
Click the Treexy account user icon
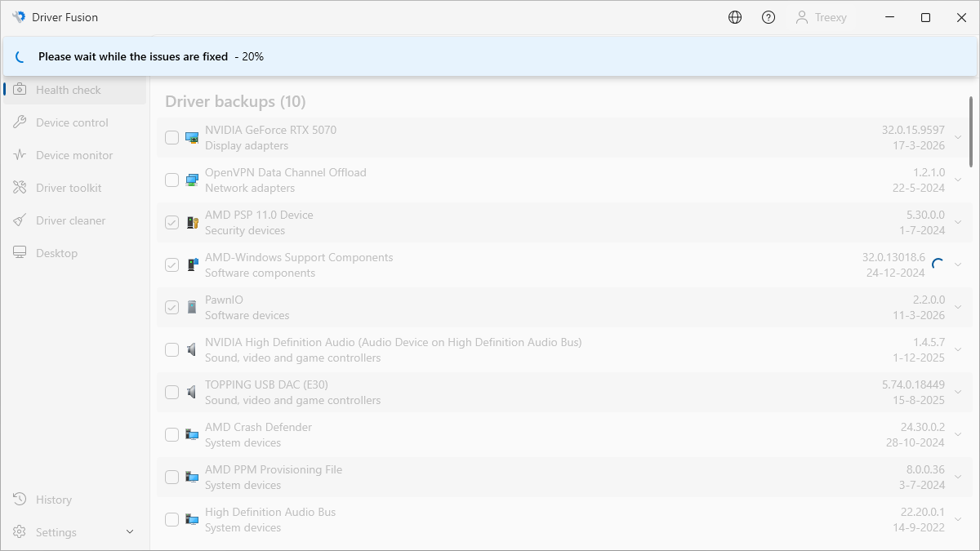pyautogui.click(x=802, y=17)
